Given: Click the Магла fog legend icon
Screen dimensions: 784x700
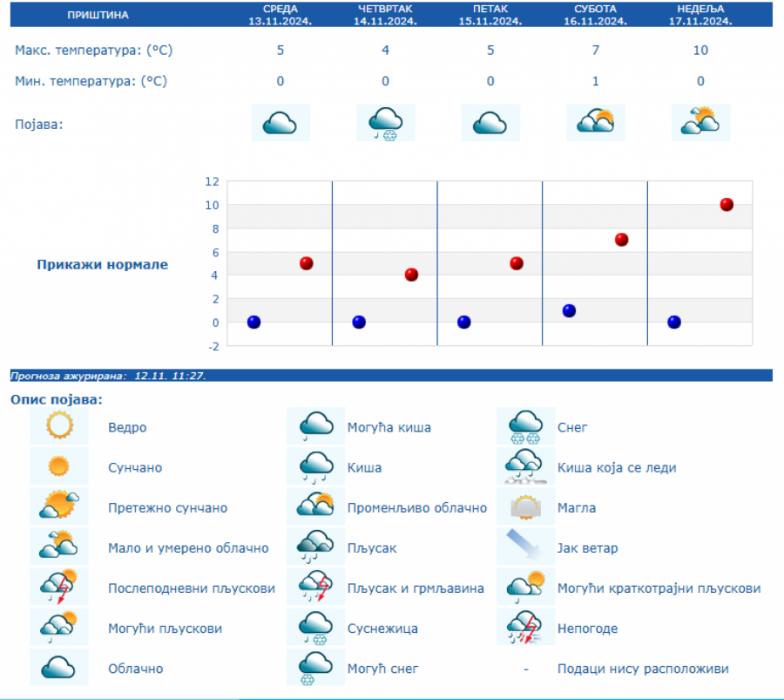Looking at the screenshot, I should [x=525, y=507].
